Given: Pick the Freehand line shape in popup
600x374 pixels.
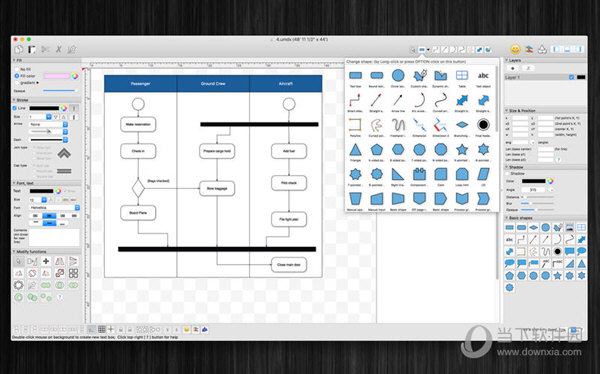Looking at the screenshot, I should 398,125.
